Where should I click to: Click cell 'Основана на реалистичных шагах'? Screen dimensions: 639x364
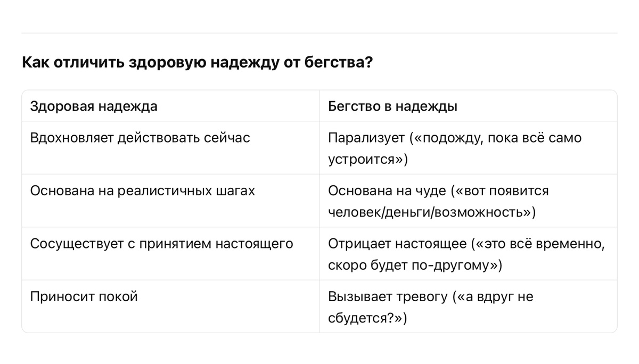pos(142,191)
